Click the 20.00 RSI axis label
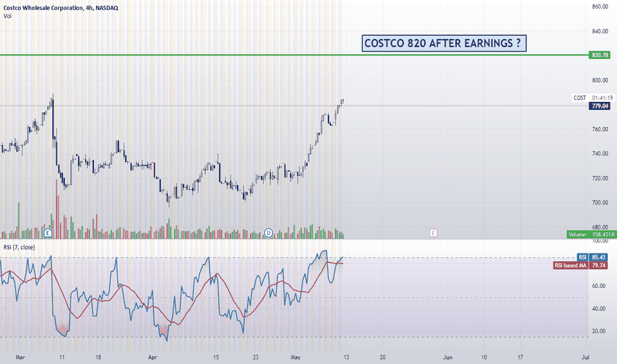The width and height of the screenshot is (617, 364). tap(598, 331)
